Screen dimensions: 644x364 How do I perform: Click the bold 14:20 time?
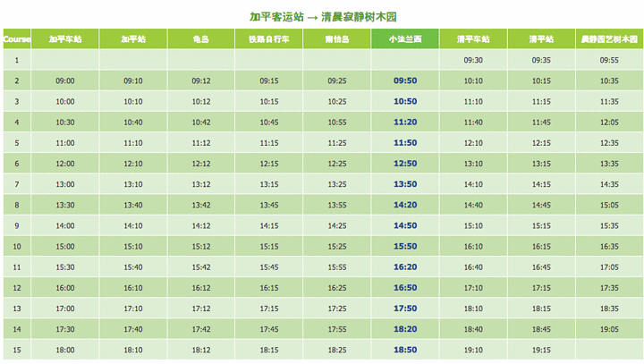(x=405, y=205)
